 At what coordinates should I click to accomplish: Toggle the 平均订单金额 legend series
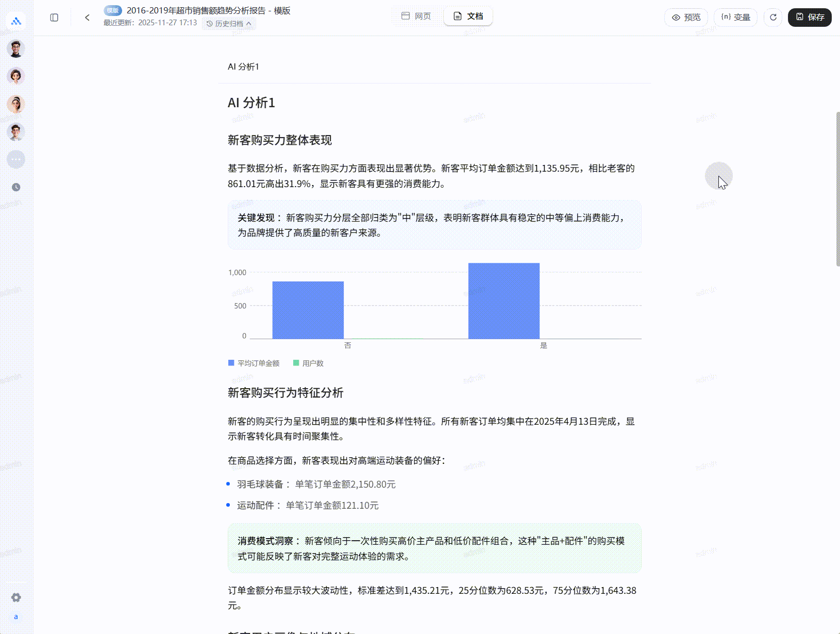(254, 363)
